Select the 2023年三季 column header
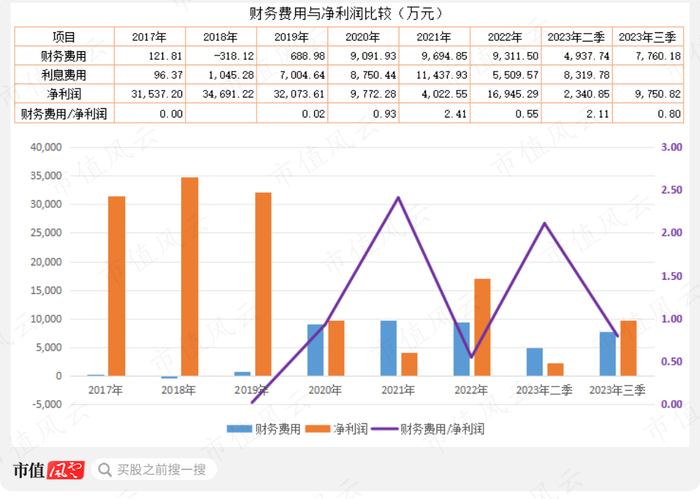700x499 pixels. click(x=648, y=37)
